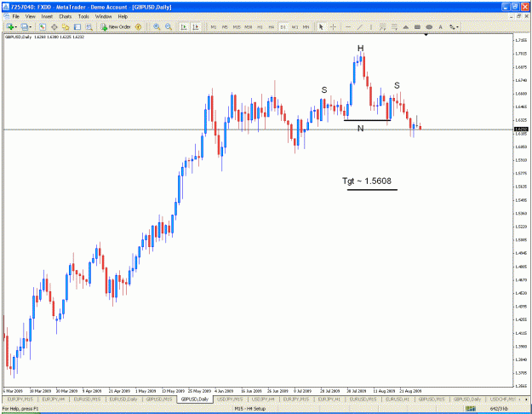
Task: Click the Profiles toolbar icon
Action: [24, 26]
